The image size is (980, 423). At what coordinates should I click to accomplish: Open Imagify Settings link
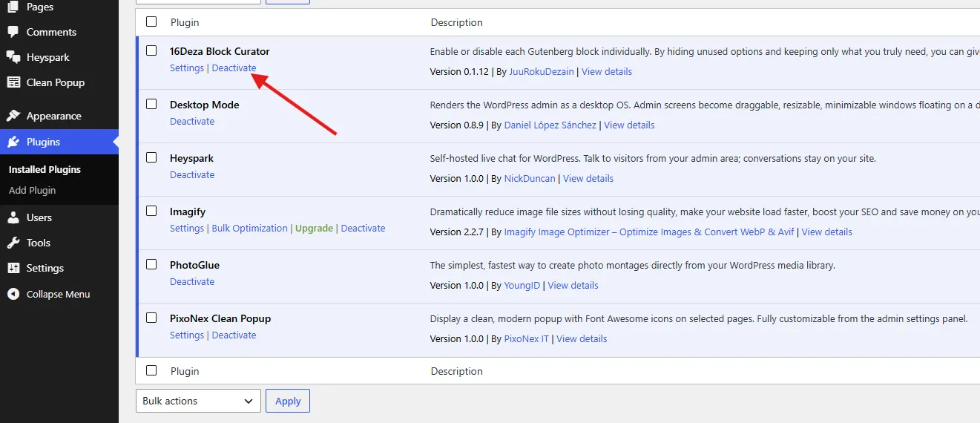(x=187, y=228)
